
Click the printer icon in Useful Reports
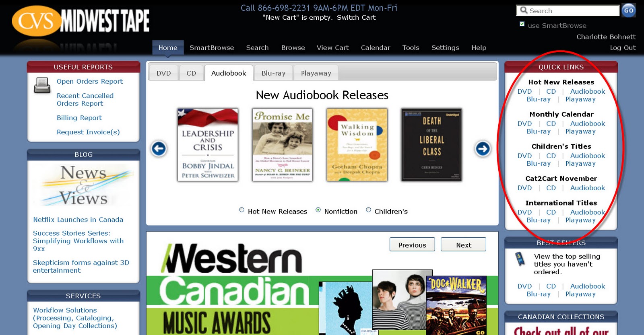point(42,85)
